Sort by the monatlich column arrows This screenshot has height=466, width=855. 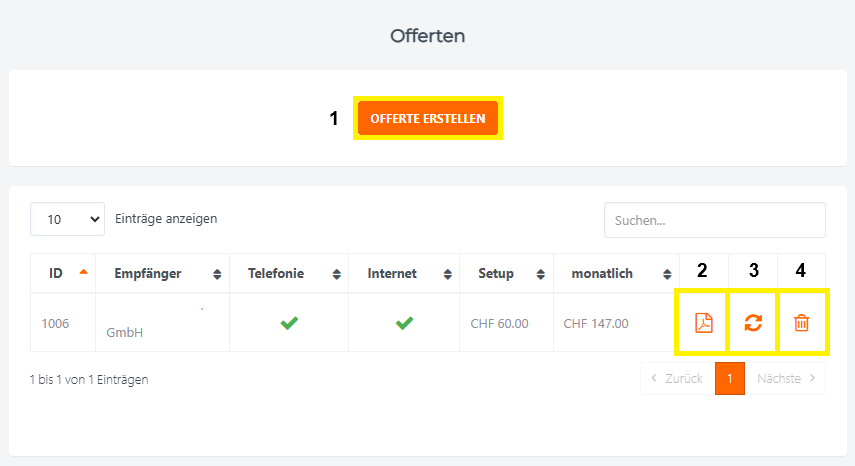[x=666, y=274]
